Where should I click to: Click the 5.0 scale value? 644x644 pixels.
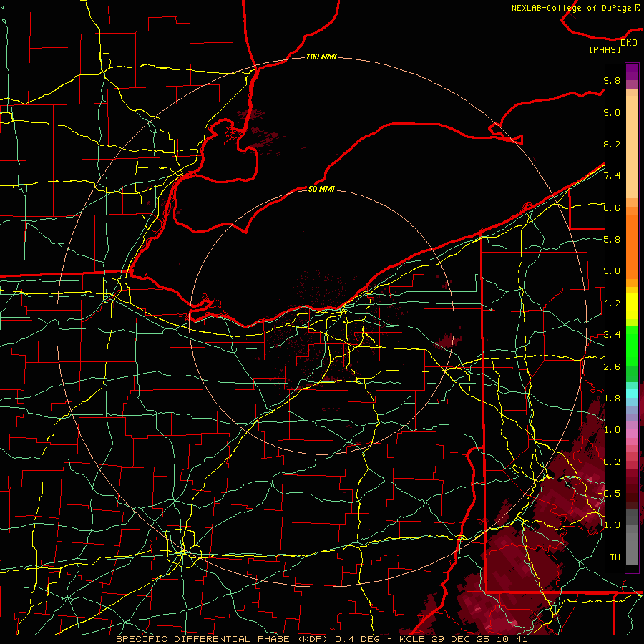pyautogui.click(x=612, y=271)
